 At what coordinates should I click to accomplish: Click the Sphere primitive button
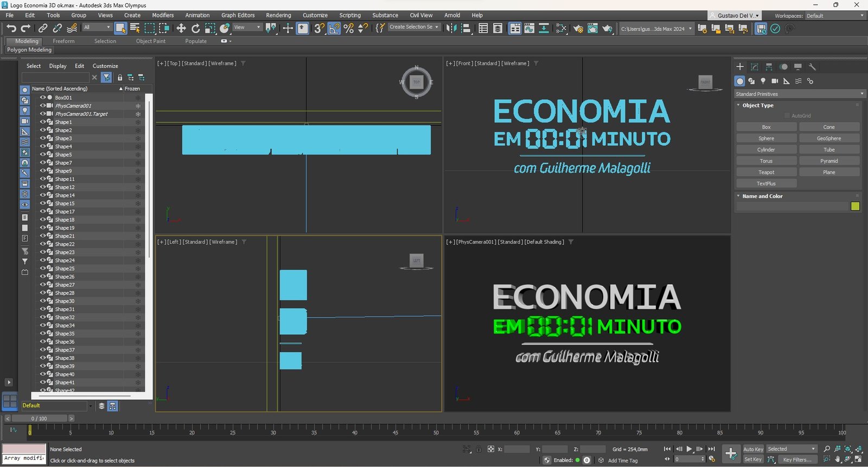pos(766,138)
